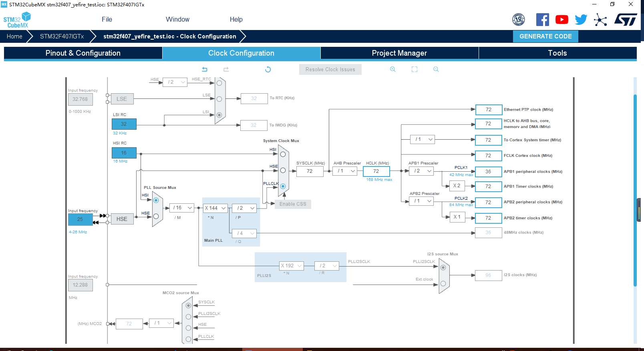This screenshot has height=351, width=644.
Task: Select LSE in RTC clock mux
Action: [219, 99]
